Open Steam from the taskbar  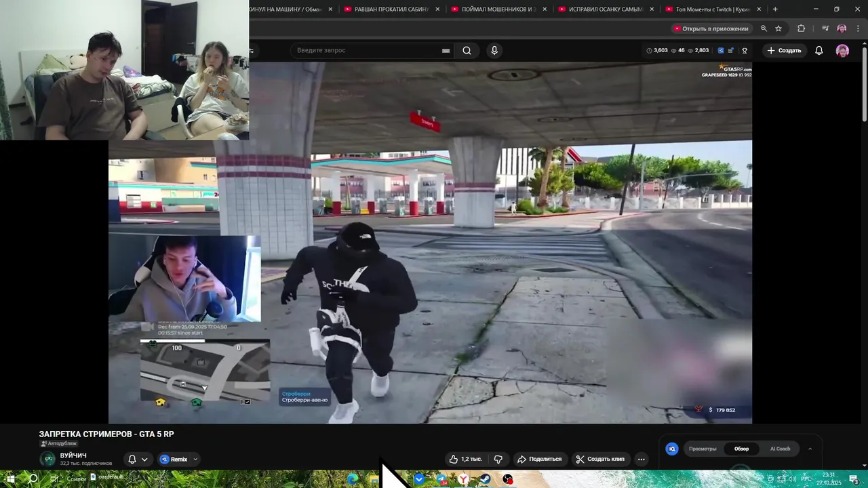pos(484,479)
